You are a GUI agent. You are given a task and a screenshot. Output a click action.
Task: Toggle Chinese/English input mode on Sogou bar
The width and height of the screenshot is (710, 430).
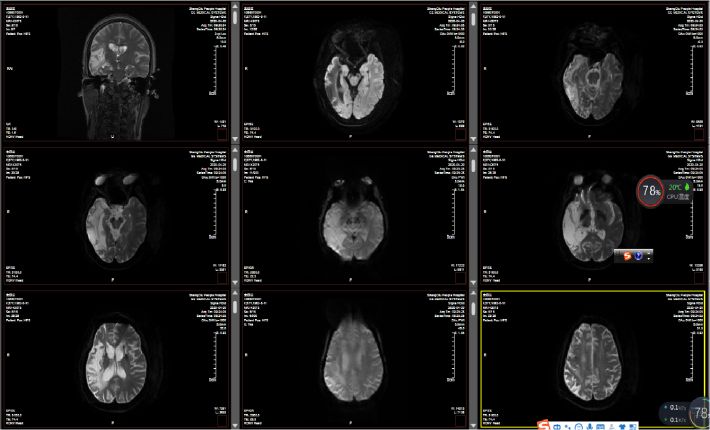tap(556, 426)
